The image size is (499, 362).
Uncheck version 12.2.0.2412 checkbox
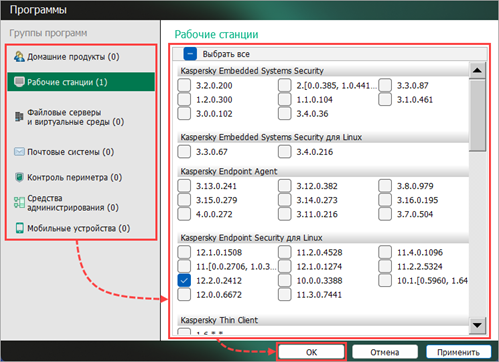(x=184, y=280)
